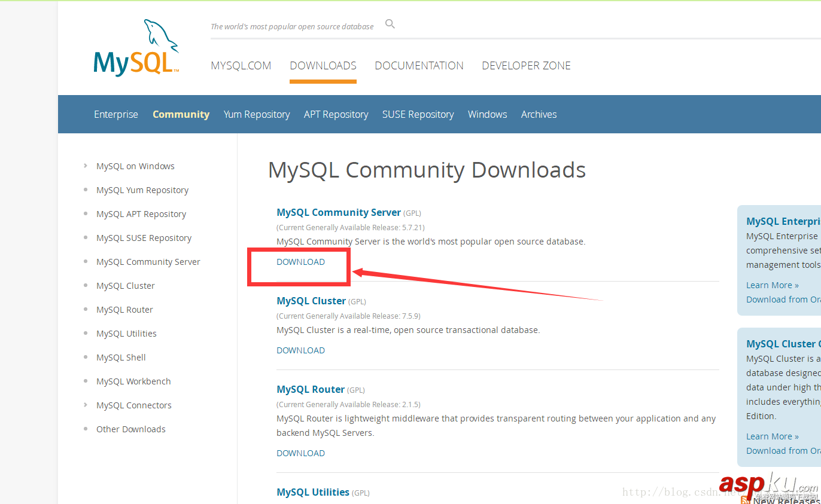The image size is (821, 504).
Task: Click Learn More in MySQL Enterprise box
Action: 773,285
